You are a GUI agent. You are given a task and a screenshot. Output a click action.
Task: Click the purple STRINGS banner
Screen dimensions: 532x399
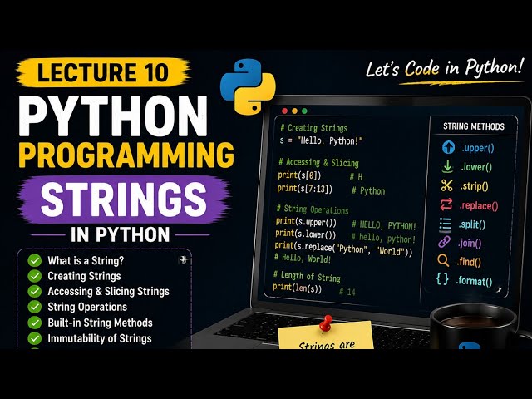(124, 199)
